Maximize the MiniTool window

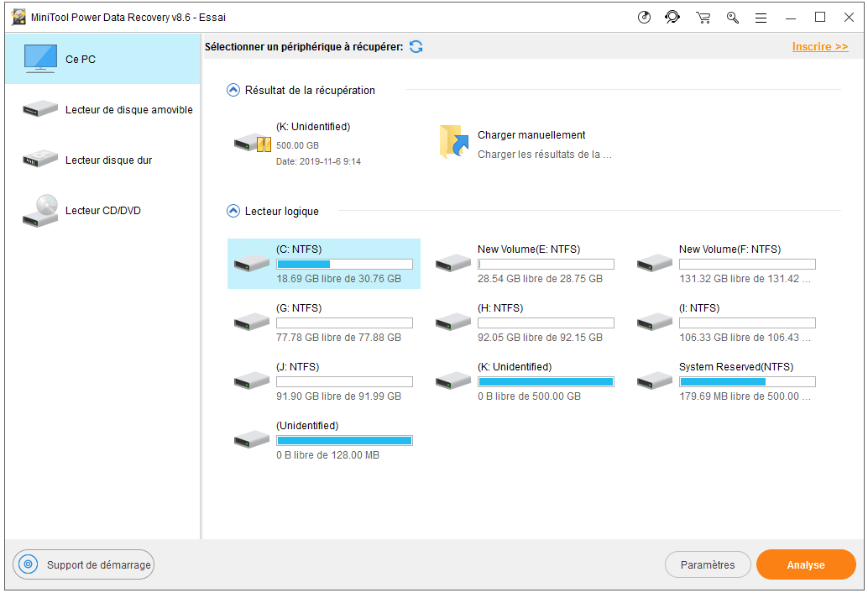(820, 17)
